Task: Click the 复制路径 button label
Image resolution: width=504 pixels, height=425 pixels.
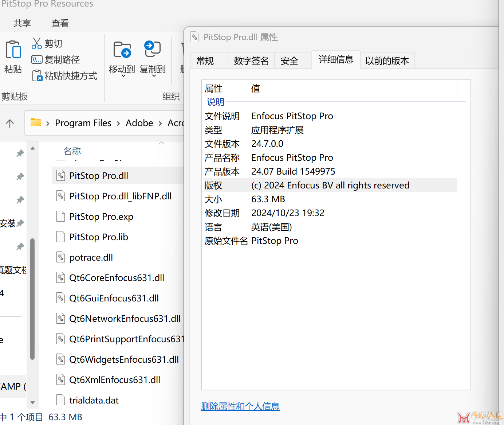Action: click(x=62, y=60)
